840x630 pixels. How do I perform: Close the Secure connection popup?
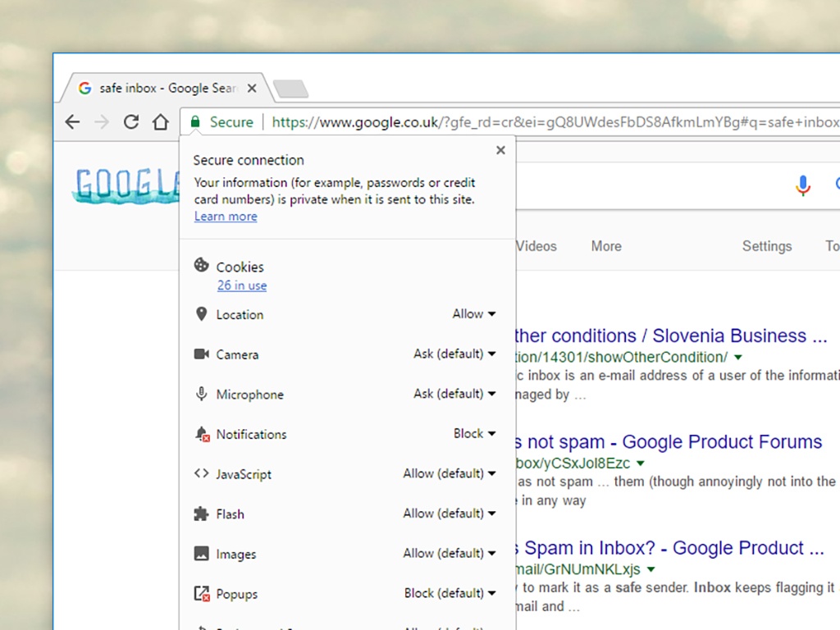[x=500, y=150]
